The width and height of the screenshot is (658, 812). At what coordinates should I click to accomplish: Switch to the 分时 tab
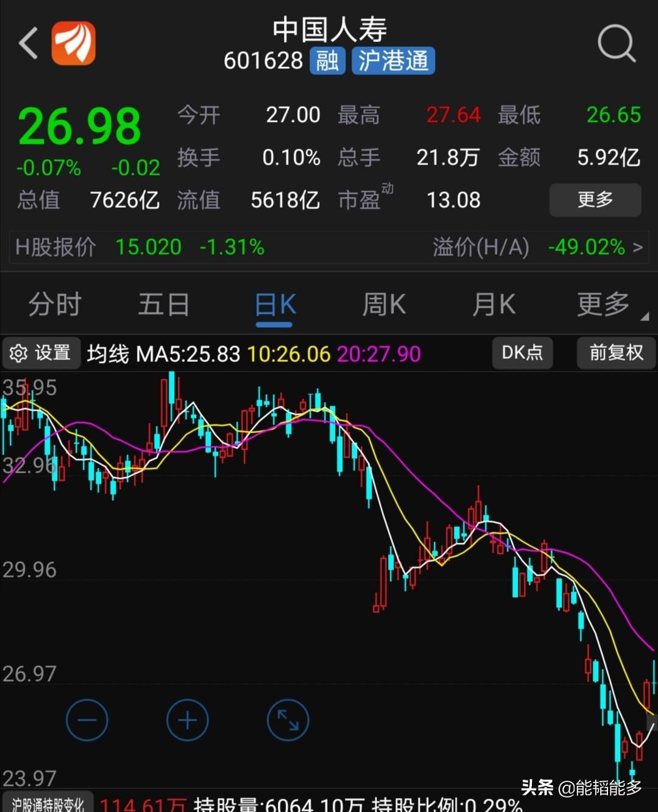(55, 304)
